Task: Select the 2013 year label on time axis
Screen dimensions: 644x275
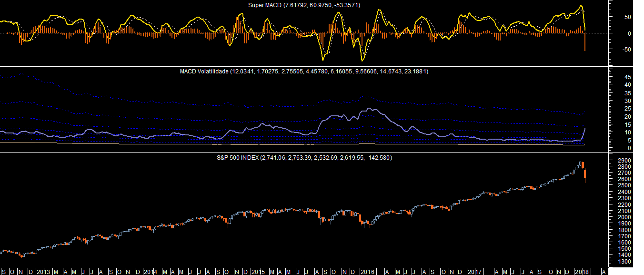Action: [x=43, y=271]
